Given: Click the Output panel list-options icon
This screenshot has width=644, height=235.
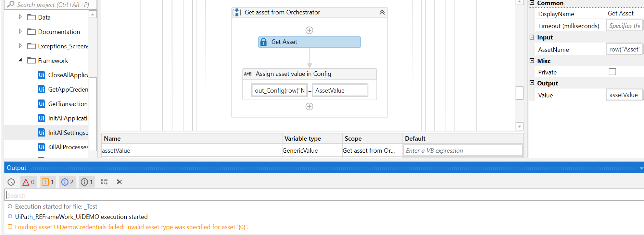Looking at the screenshot, I should [x=104, y=181].
